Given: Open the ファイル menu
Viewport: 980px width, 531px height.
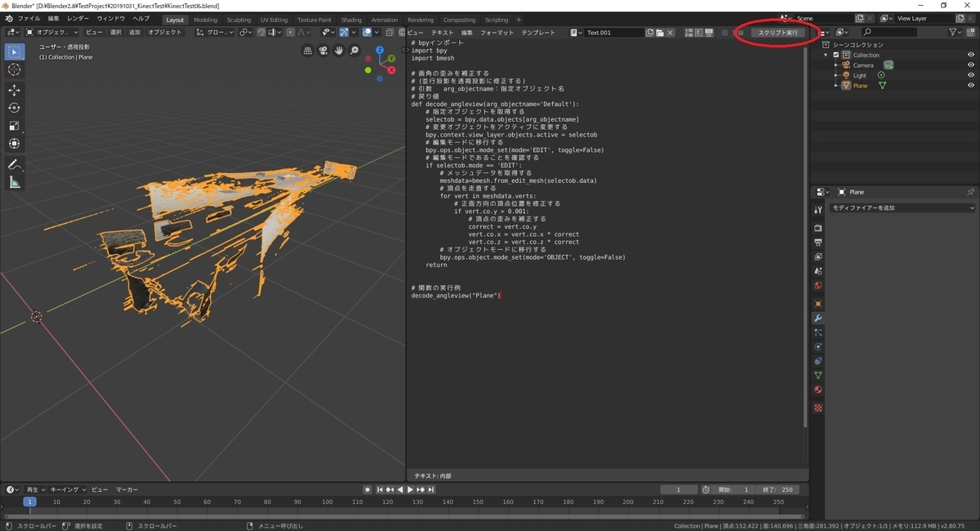Looking at the screenshot, I should (29, 19).
